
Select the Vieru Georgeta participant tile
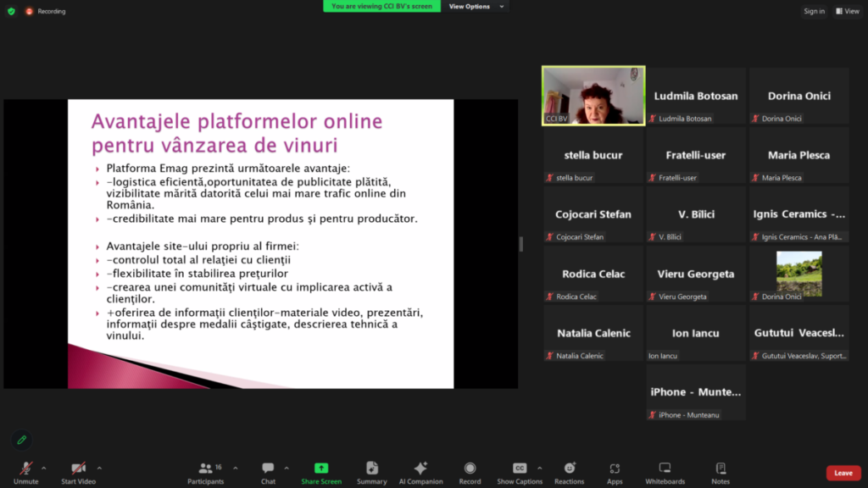[696, 274]
